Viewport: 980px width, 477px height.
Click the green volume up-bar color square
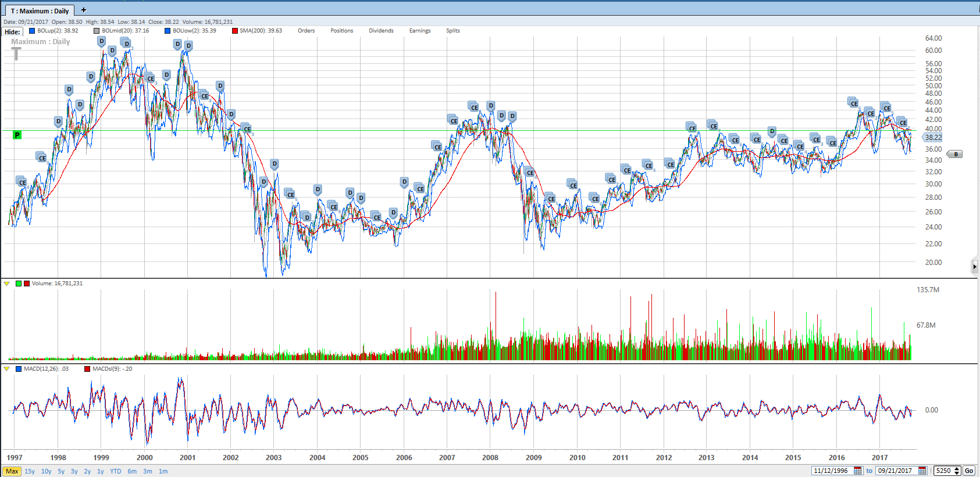point(19,284)
